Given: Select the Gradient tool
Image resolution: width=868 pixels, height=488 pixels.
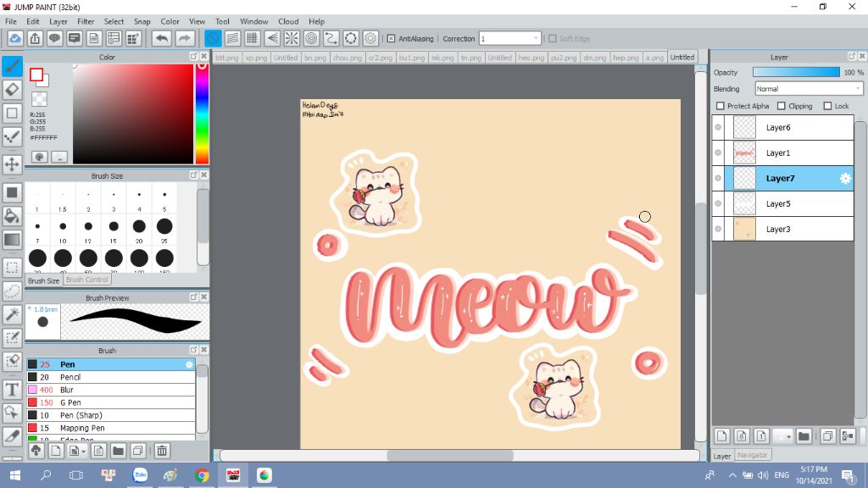Looking at the screenshot, I should [12, 239].
